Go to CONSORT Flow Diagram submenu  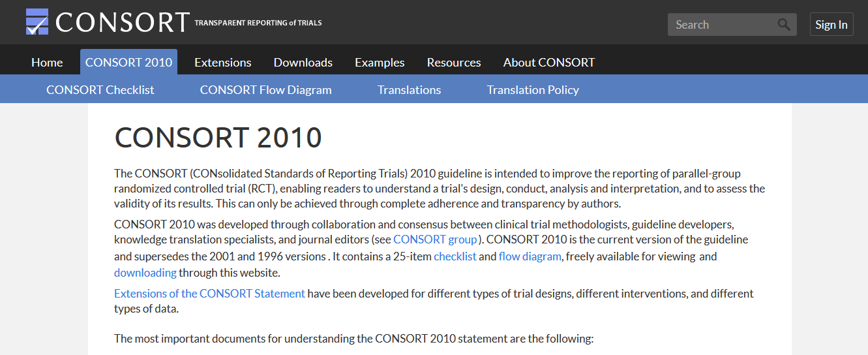[x=266, y=90]
